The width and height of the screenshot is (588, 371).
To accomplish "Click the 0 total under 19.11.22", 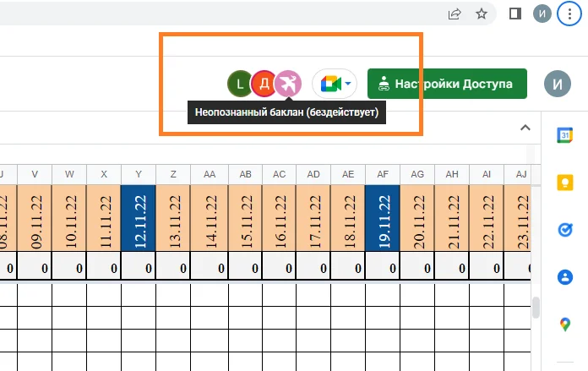I will coord(383,265).
